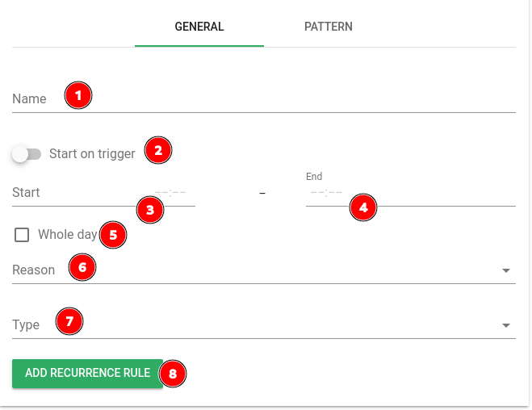
Task: Enable the Start on trigger switch
Action: point(27,154)
